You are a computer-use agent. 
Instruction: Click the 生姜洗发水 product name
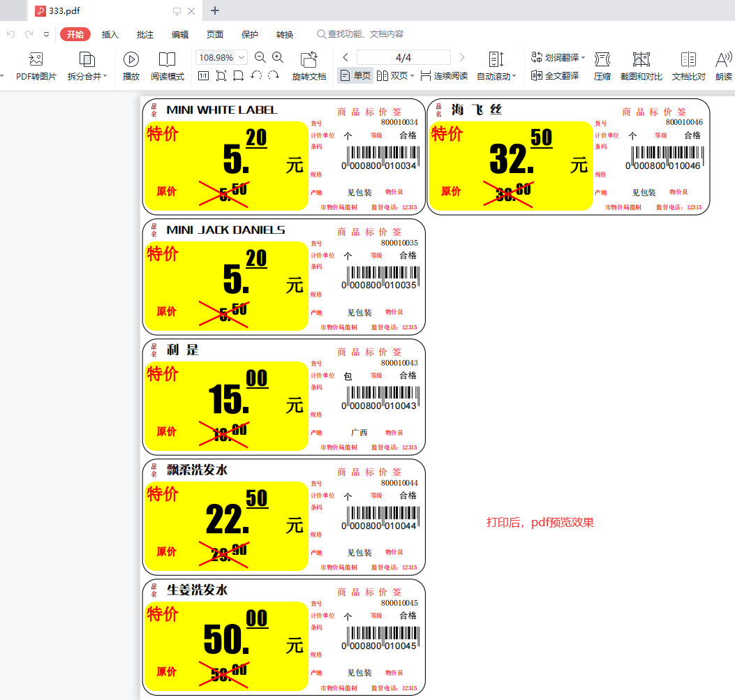click(x=197, y=590)
